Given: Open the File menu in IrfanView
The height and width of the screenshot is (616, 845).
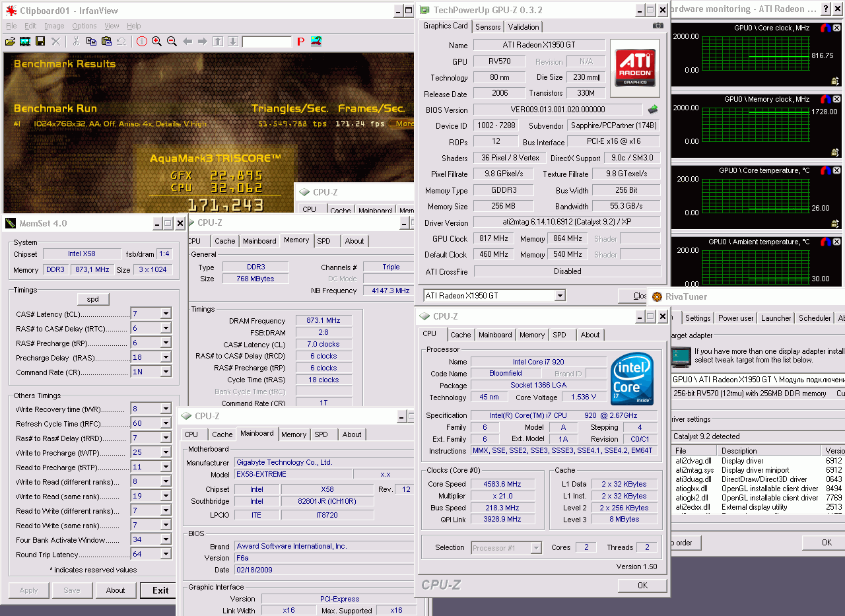Looking at the screenshot, I should point(11,26).
